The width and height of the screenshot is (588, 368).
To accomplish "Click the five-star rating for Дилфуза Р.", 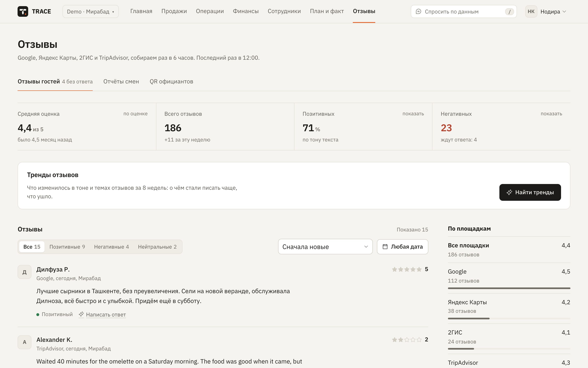I will click(406, 269).
